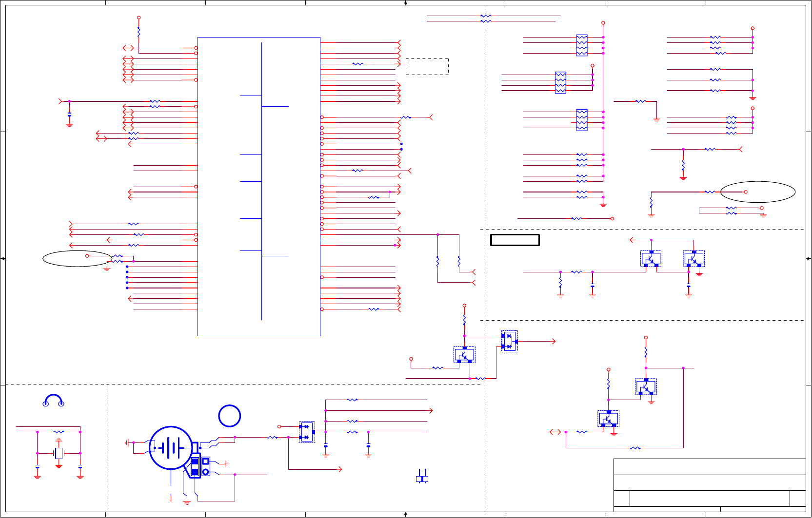The width and height of the screenshot is (812, 518).
Task: Click the lowest of three resistor array packages
Action: (582, 120)
